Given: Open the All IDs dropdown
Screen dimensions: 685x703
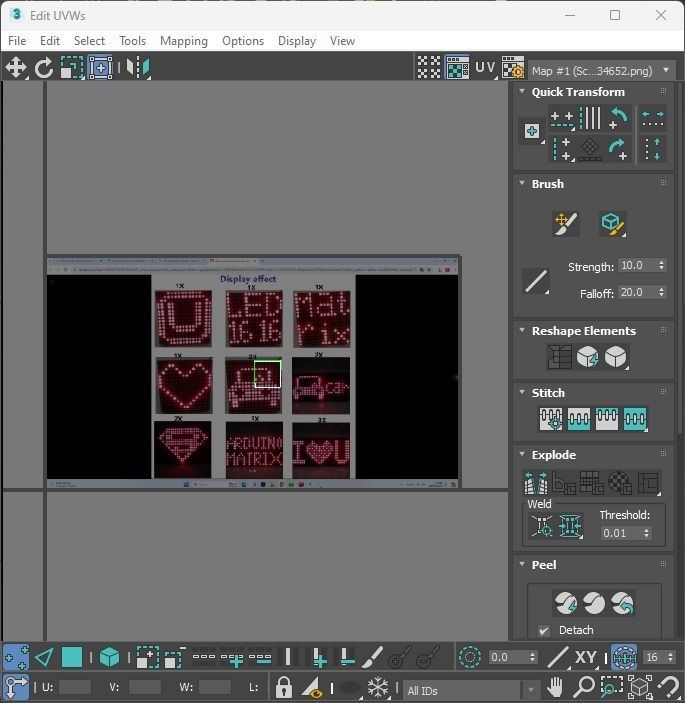Looking at the screenshot, I should coord(471,690).
